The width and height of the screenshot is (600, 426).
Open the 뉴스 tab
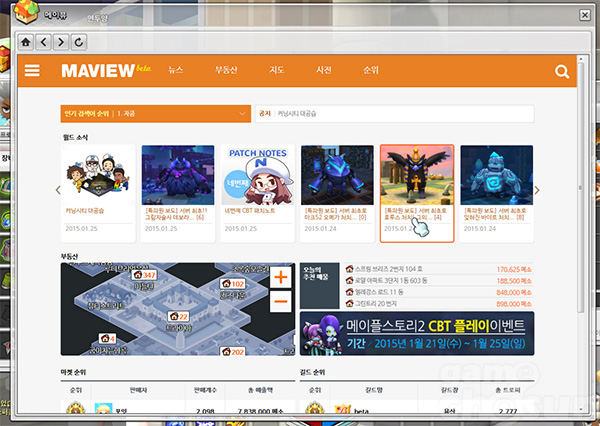pos(176,71)
